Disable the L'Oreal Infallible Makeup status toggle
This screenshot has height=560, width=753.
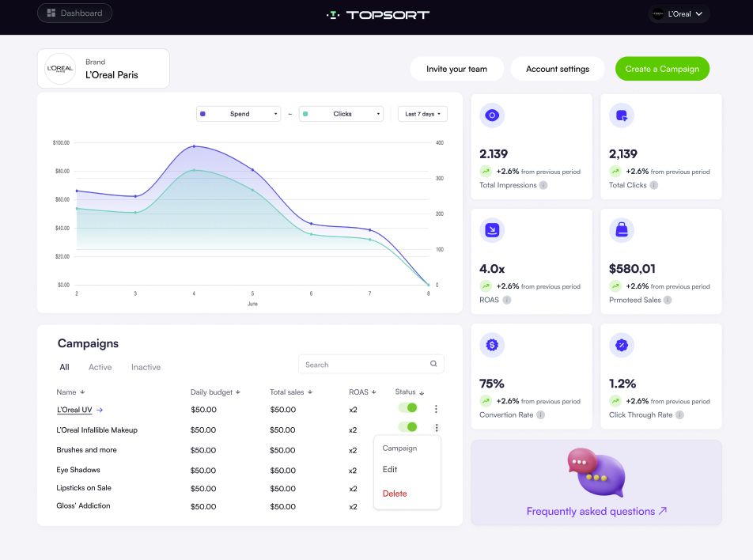[408, 427]
